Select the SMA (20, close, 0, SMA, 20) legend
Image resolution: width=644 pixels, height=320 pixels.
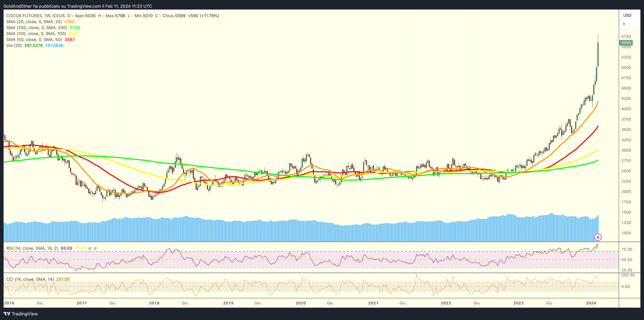click(34, 22)
